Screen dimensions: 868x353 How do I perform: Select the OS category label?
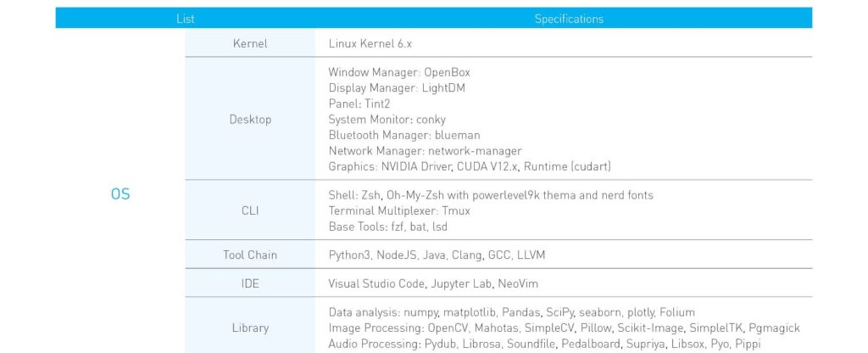[120, 194]
